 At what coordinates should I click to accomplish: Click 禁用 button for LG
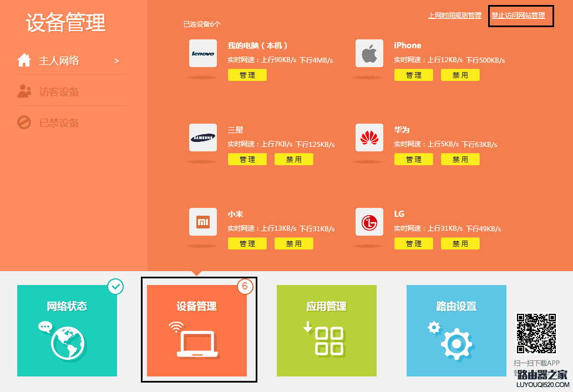pyautogui.click(x=460, y=243)
